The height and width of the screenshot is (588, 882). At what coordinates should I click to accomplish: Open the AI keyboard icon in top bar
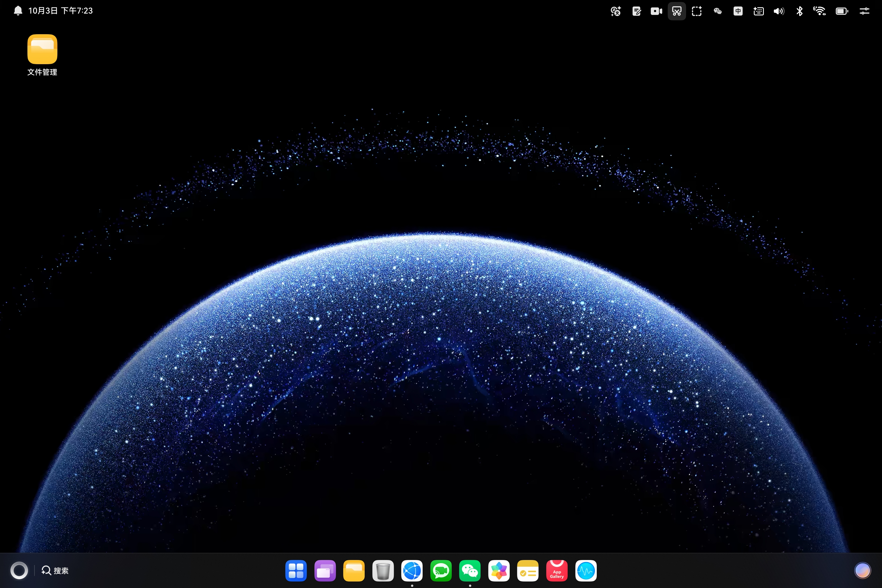click(x=758, y=11)
